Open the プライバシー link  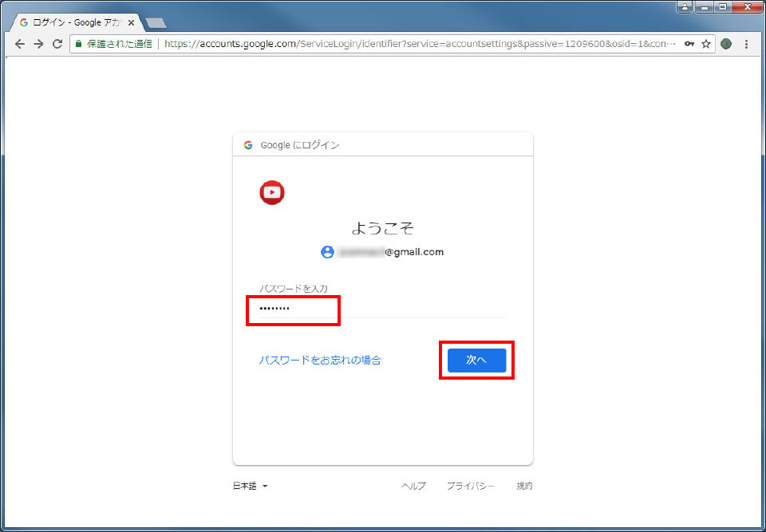click(471, 486)
